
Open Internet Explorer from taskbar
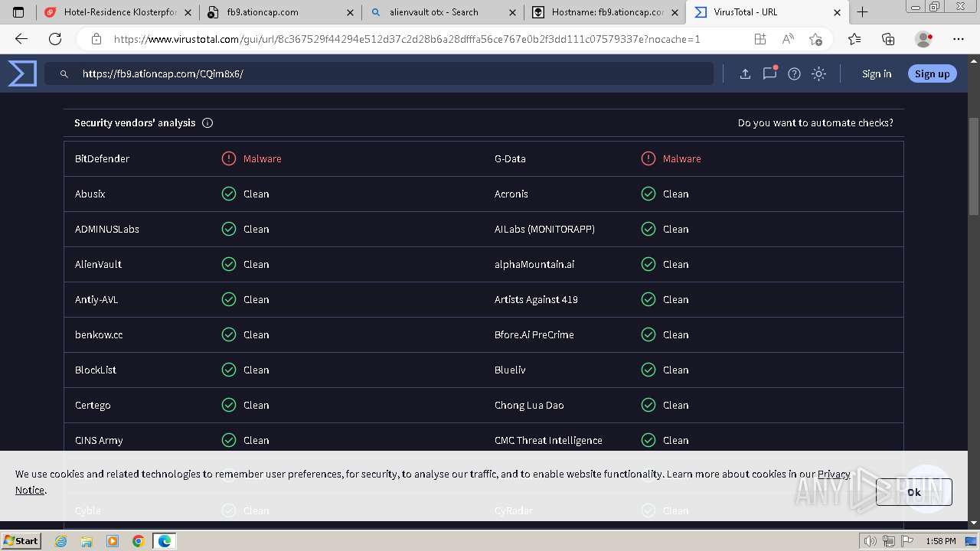click(61, 541)
